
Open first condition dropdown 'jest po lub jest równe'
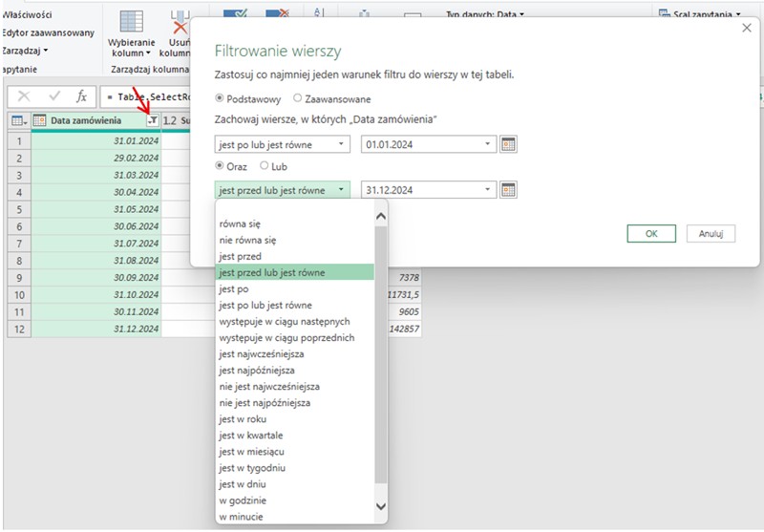coord(282,144)
